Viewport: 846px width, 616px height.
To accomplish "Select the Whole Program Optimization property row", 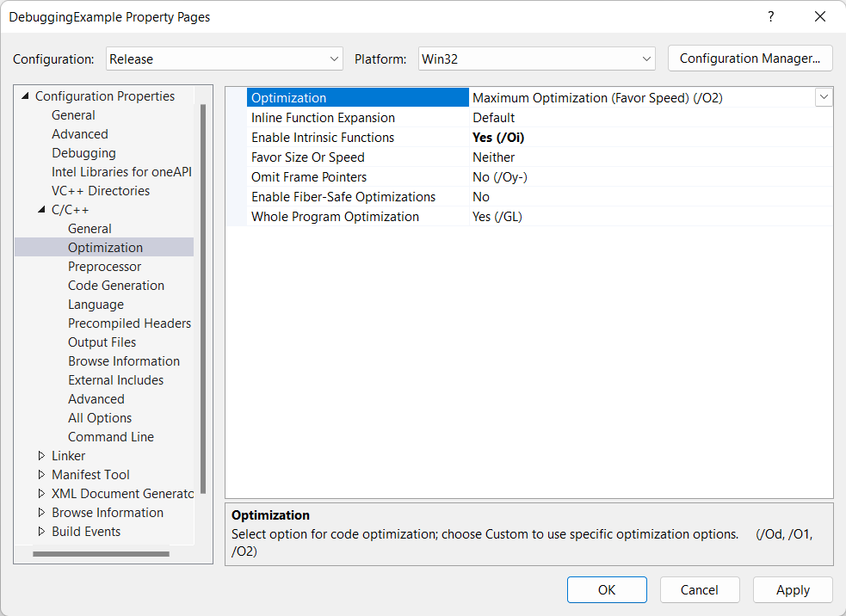I will pos(335,217).
